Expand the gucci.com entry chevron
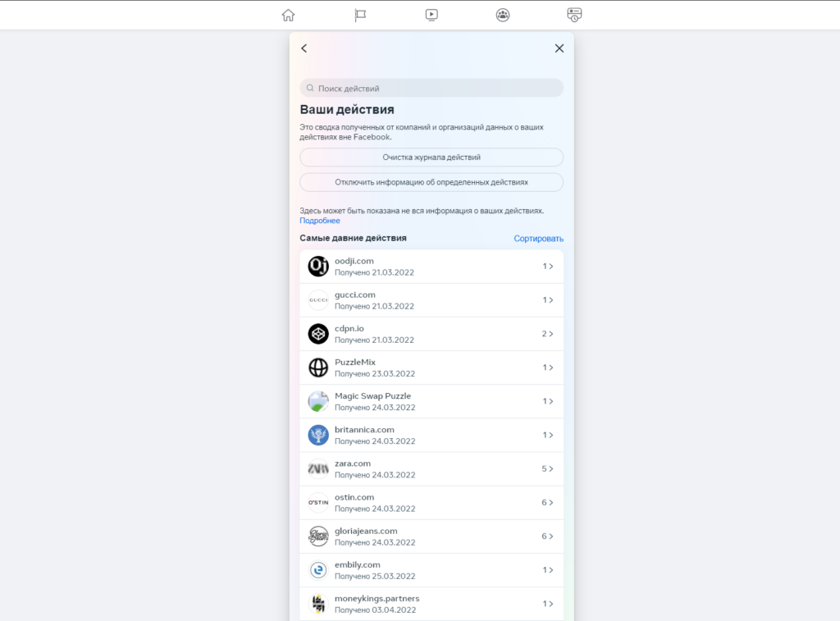840x621 pixels. [x=550, y=300]
